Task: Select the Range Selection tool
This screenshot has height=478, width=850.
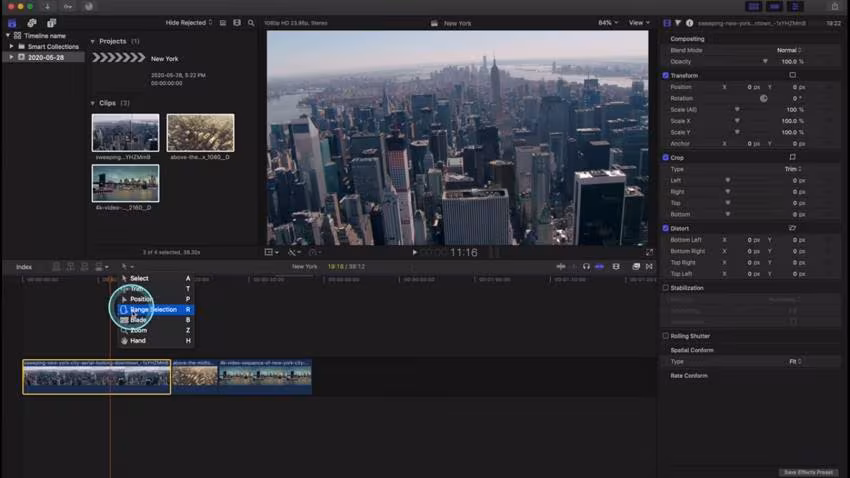Action: click(156, 309)
